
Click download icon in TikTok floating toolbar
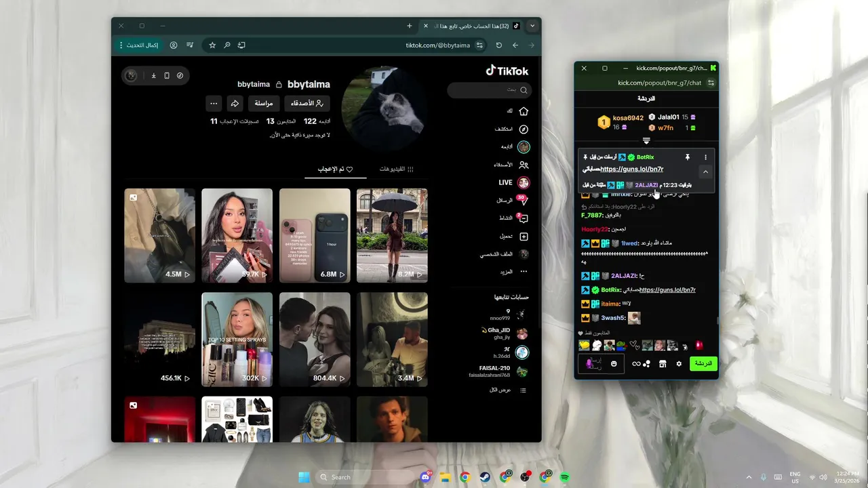click(154, 75)
